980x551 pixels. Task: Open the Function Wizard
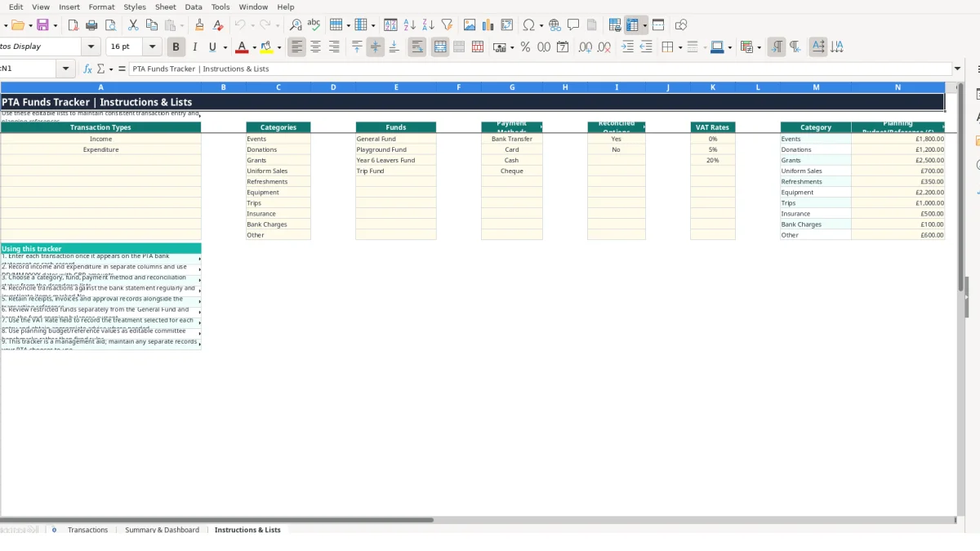pos(88,69)
